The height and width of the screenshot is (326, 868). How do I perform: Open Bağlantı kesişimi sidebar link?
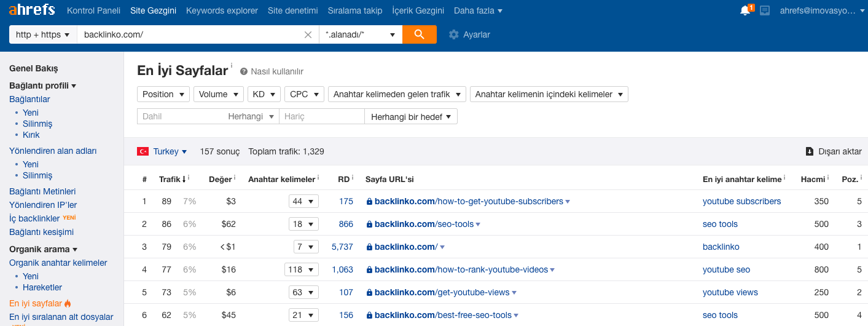tap(41, 232)
